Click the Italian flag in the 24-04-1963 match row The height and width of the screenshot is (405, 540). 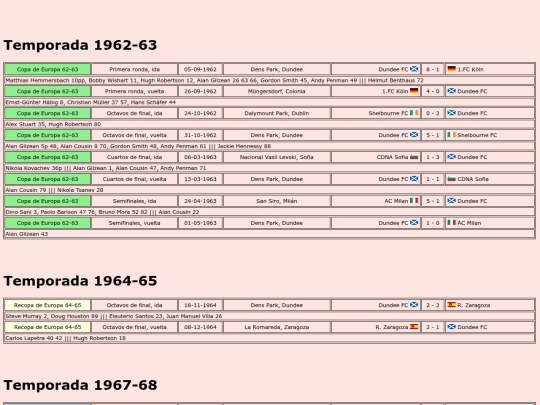[414, 201]
